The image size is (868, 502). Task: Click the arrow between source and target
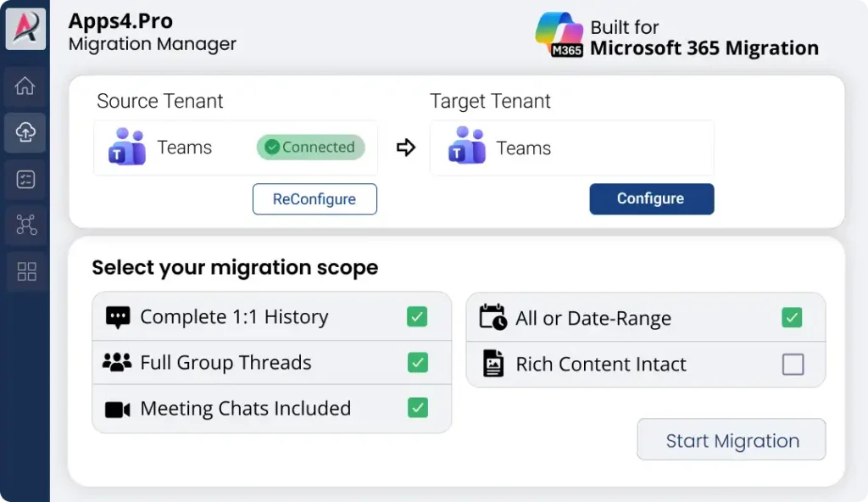(406, 148)
